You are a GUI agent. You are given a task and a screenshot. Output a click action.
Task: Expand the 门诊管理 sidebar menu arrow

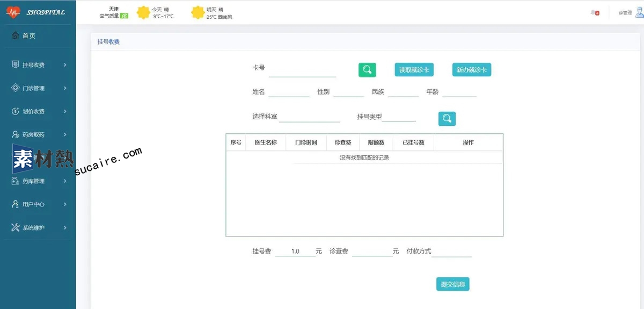tap(65, 88)
